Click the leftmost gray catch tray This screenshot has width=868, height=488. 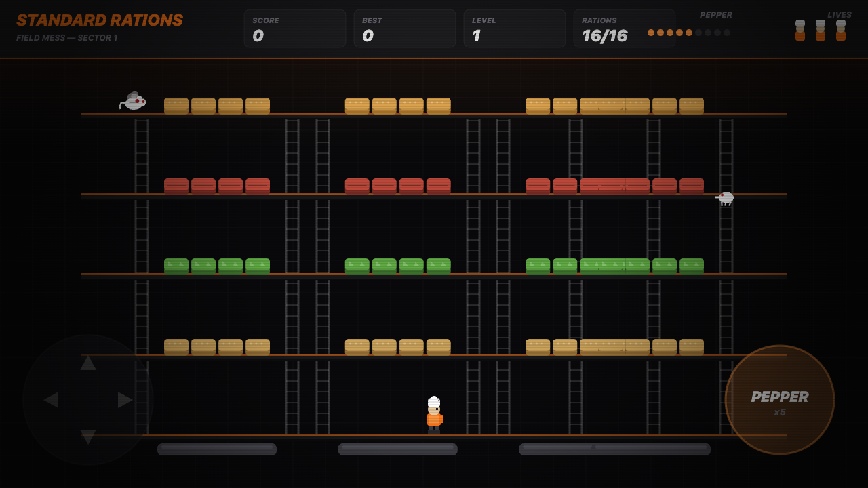217,449
